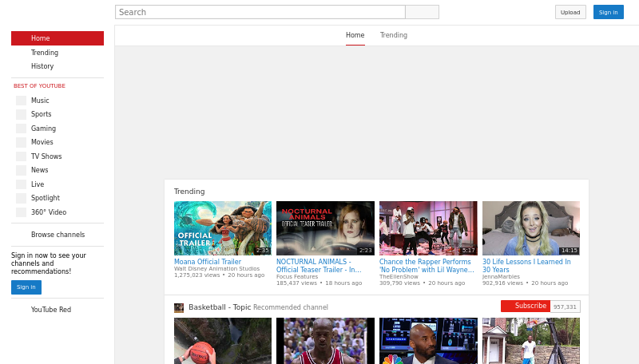639x364 pixels.
Task: Click the Gaming category icon
Action: (21, 129)
